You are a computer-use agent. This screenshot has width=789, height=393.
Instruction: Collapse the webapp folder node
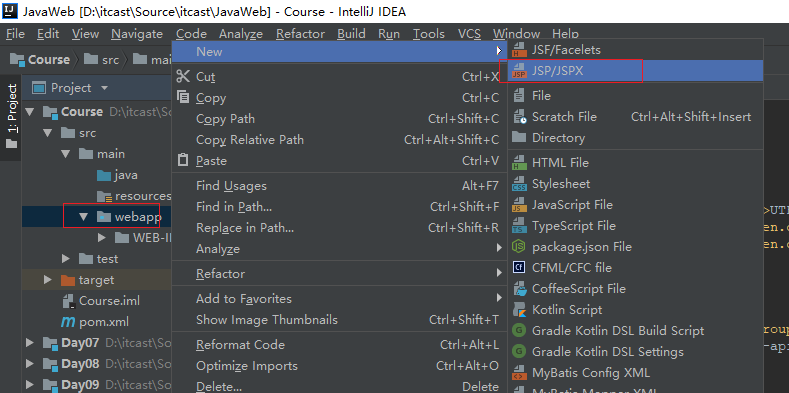click(84, 217)
